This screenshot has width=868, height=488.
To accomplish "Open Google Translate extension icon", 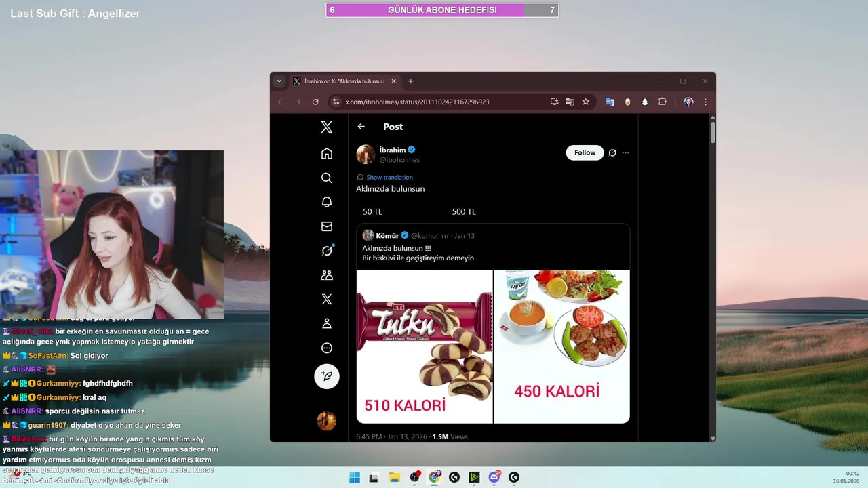I will [610, 102].
